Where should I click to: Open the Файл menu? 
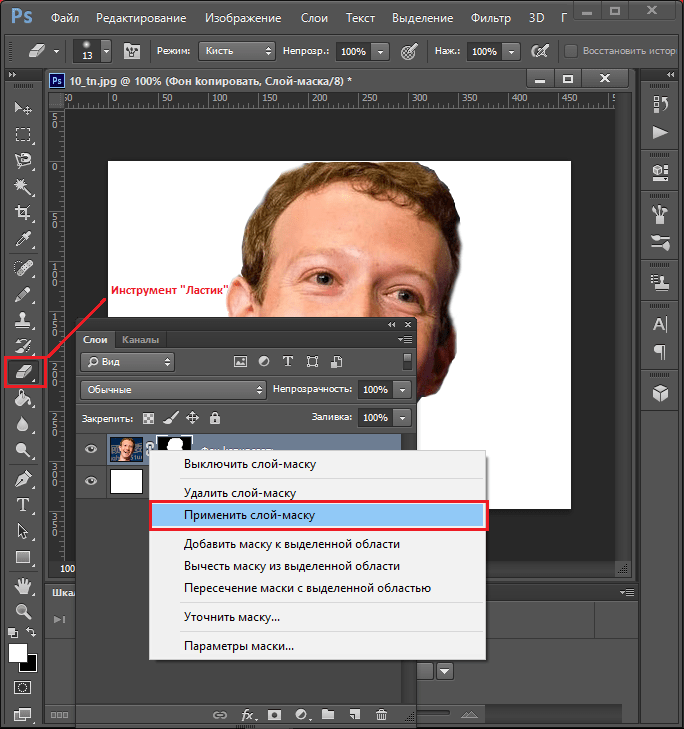65,18
